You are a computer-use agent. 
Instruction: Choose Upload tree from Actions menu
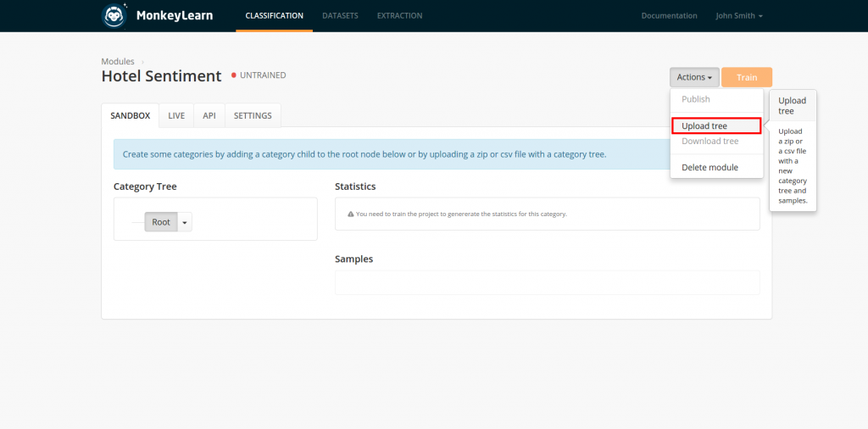(716, 126)
